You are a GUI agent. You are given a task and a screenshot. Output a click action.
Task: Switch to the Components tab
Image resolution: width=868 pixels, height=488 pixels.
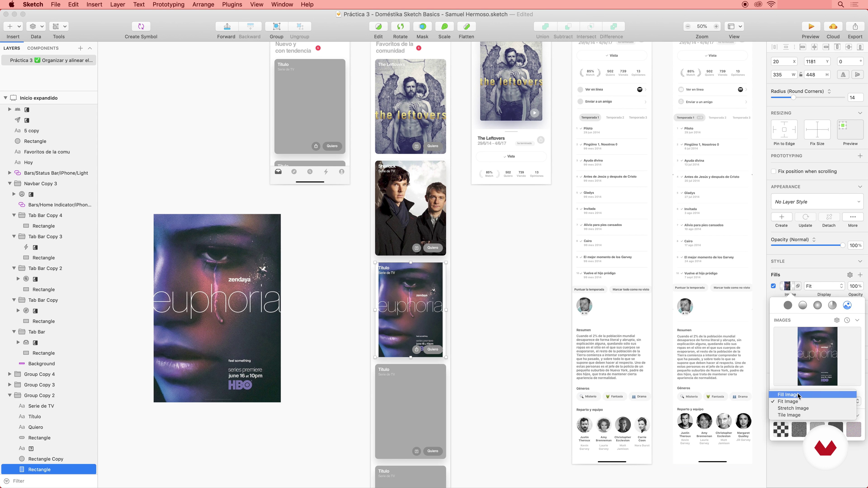tap(43, 48)
